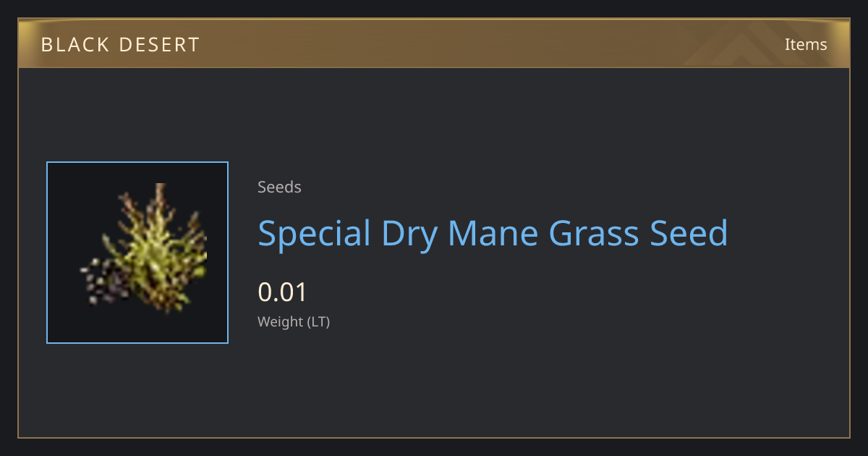Click the gold header banner background

434,43
